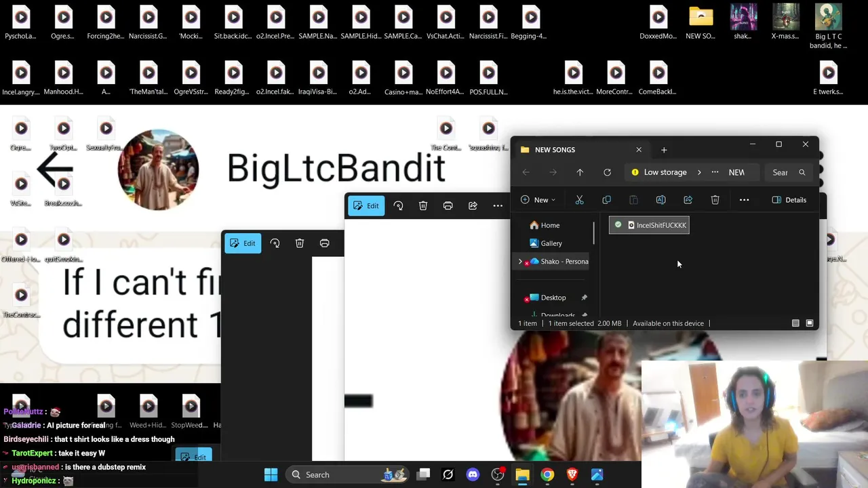Rename the selected file via the toolbar icon
The width and height of the screenshot is (868, 488).
click(660, 200)
